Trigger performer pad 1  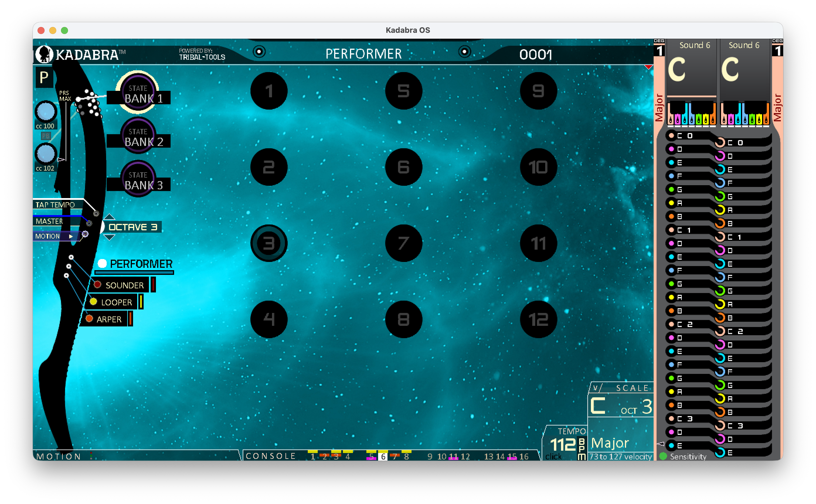tap(269, 91)
